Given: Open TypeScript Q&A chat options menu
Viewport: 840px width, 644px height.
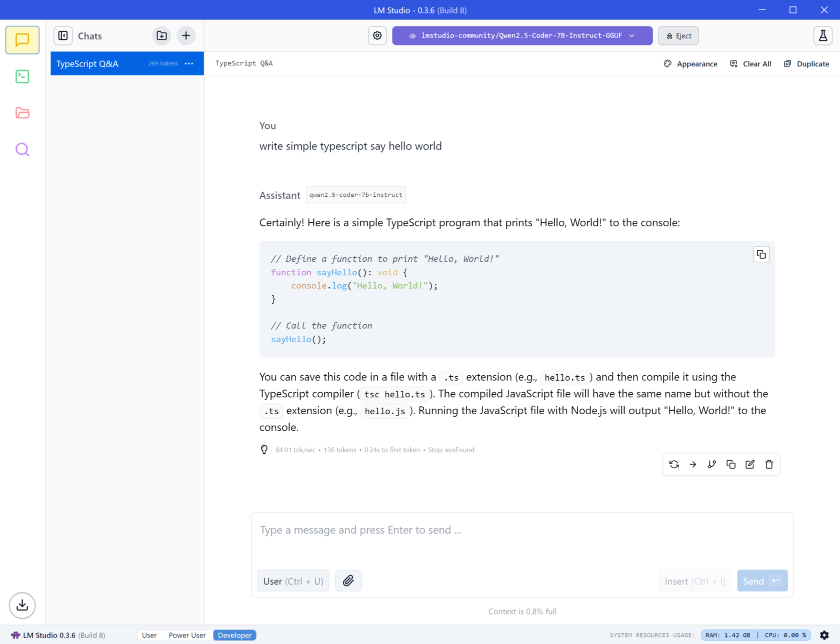Looking at the screenshot, I should point(189,63).
